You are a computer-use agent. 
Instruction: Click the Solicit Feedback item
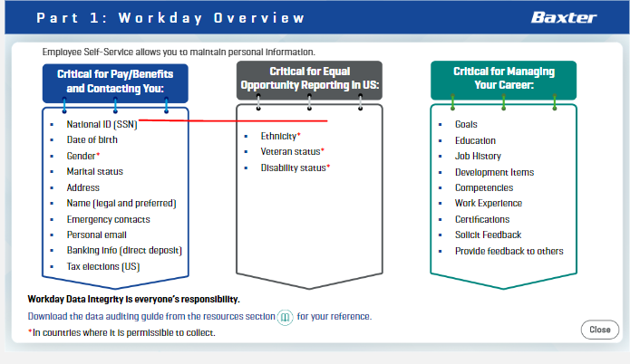tap(488, 235)
